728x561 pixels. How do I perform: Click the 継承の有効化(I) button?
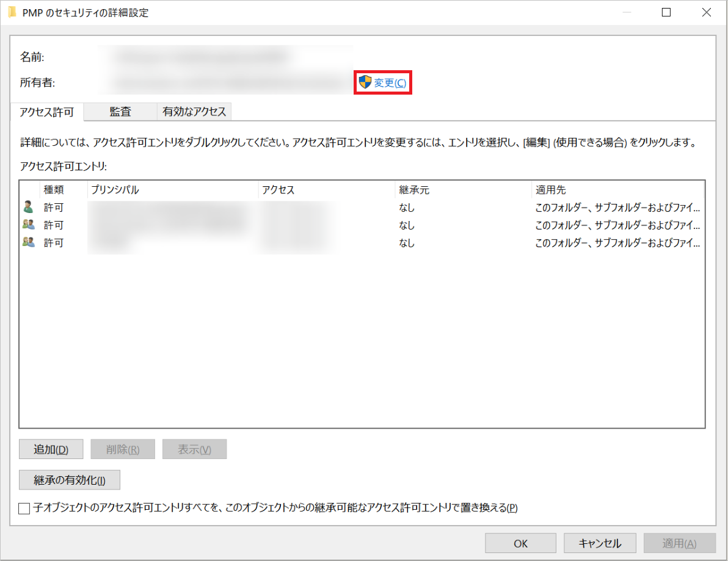(69, 480)
